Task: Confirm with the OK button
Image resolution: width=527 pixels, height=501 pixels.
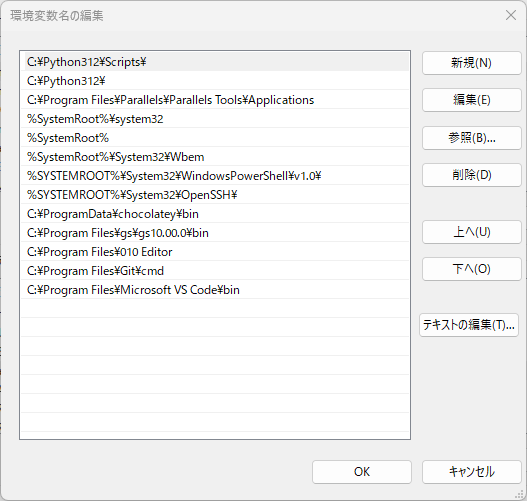Action: [362, 472]
